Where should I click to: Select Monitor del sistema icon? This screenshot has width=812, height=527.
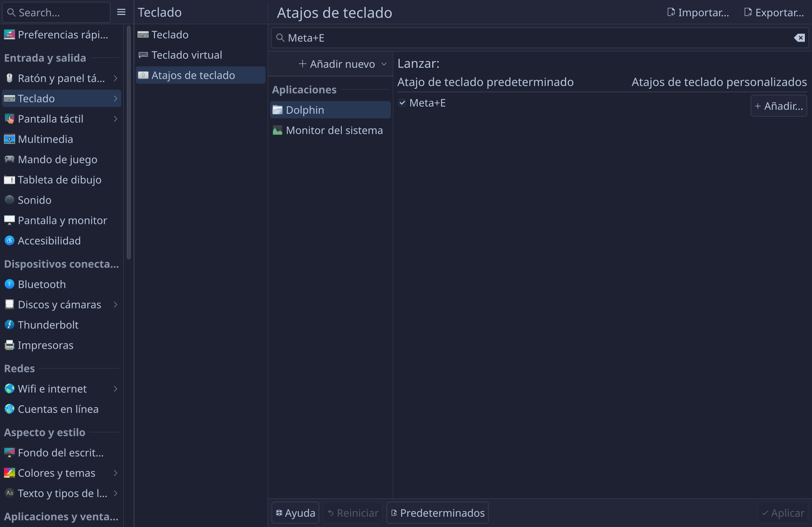(x=278, y=130)
